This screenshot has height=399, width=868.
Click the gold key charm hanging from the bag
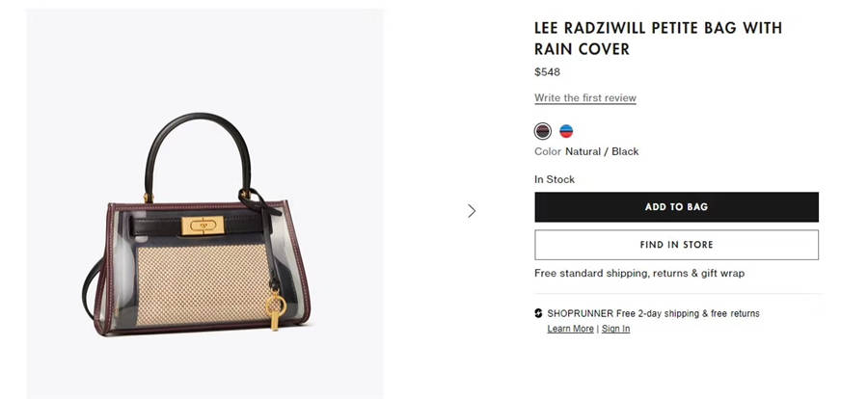point(275,308)
